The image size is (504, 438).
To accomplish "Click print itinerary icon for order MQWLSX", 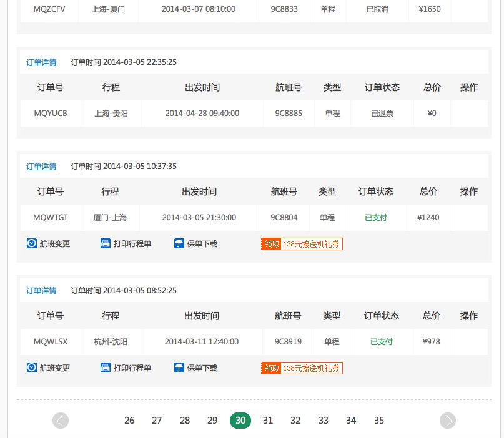I will point(106,367).
